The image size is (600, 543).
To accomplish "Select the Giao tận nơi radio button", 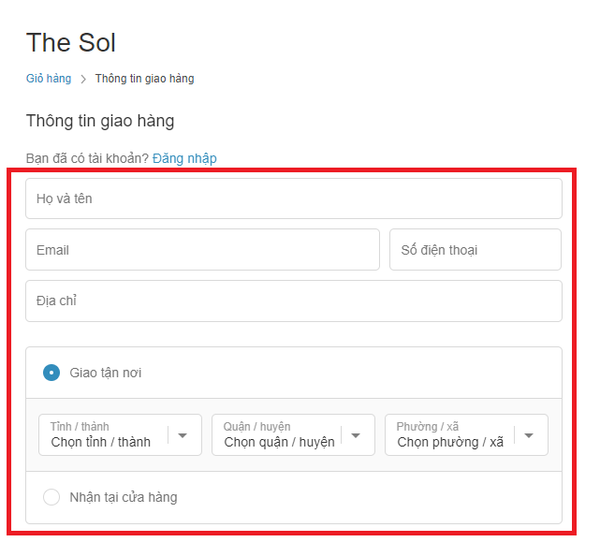I will click(51, 373).
